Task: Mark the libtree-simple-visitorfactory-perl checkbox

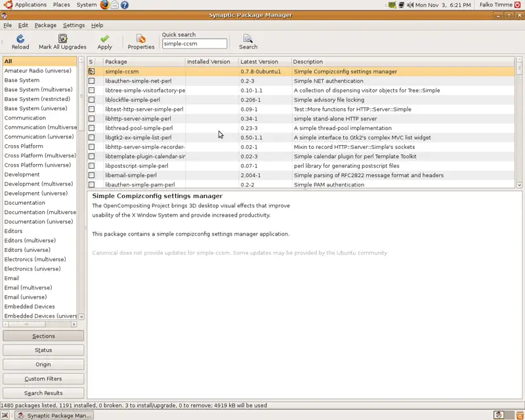Action: tap(91, 90)
